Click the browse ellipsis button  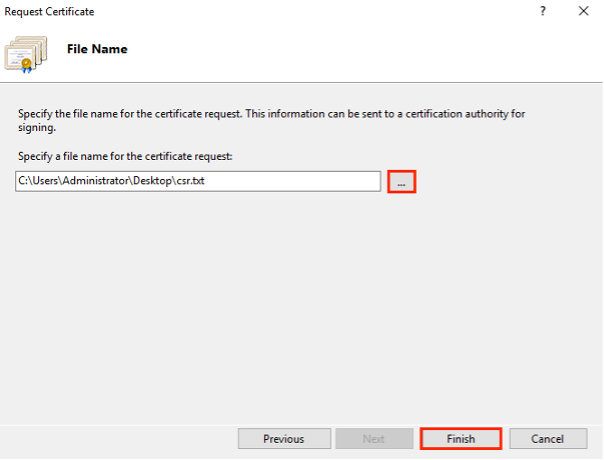tap(401, 182)
